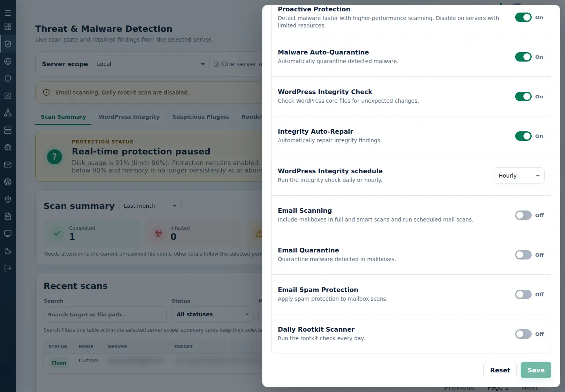Open the WordPress logo sidebar icon
Screen dimensions: 565x392
tap(8, 182)
